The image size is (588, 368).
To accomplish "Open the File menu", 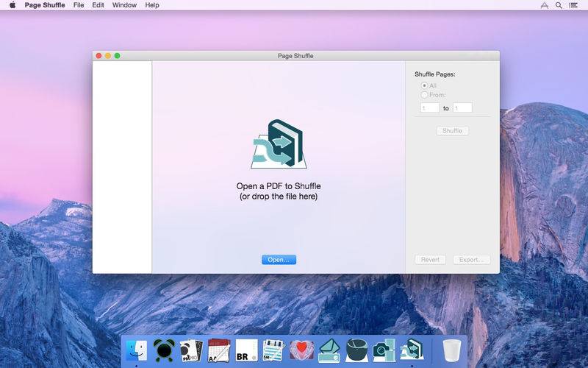I will [79, 5].
